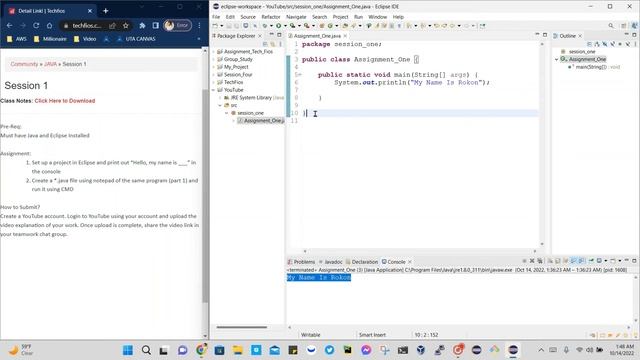Open the taskbar Search icon
This screenshot has height=360, width=640.
tap(146, 350)
